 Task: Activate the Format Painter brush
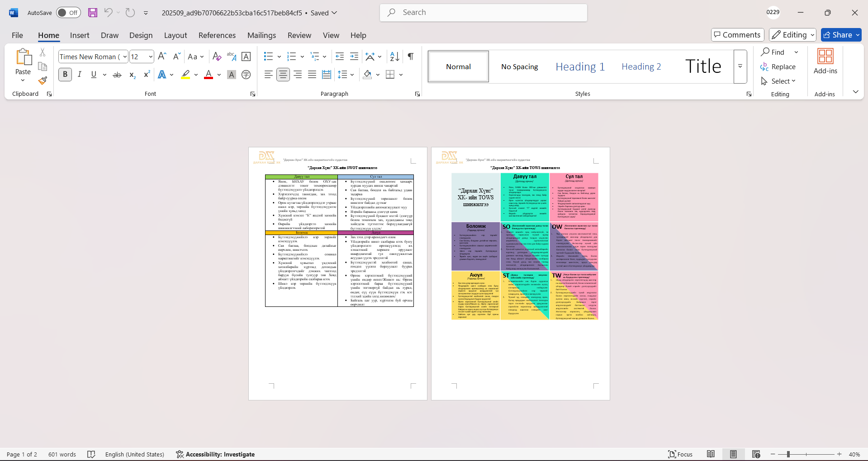click(x=43, y=80)
